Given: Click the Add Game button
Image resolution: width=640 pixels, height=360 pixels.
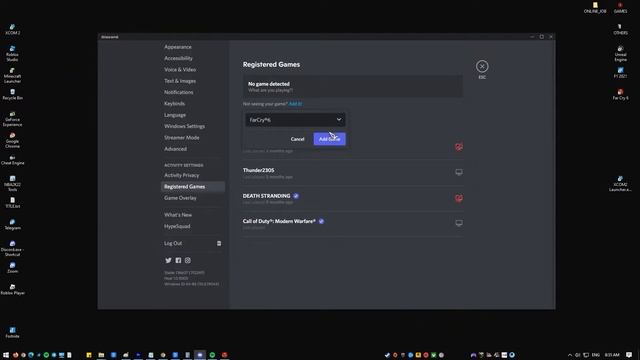Looking at the screenshot, I should [329, 139].
